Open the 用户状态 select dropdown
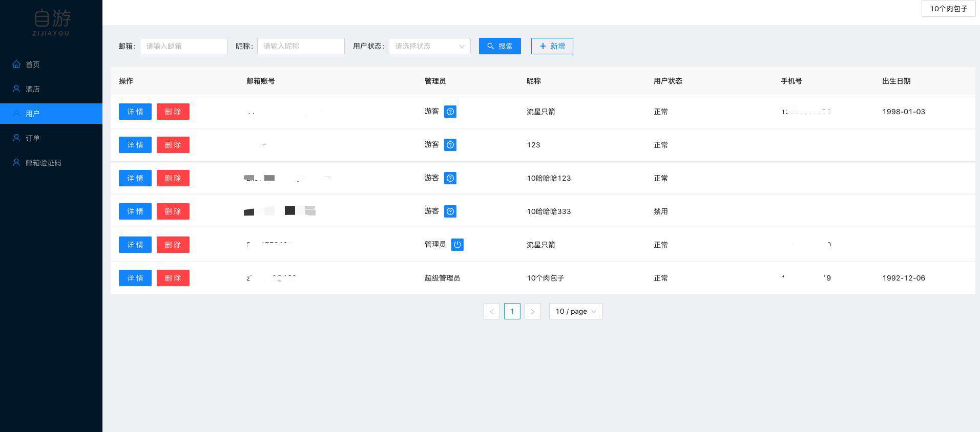Screen dimensions: 980x432 [430, 46]
